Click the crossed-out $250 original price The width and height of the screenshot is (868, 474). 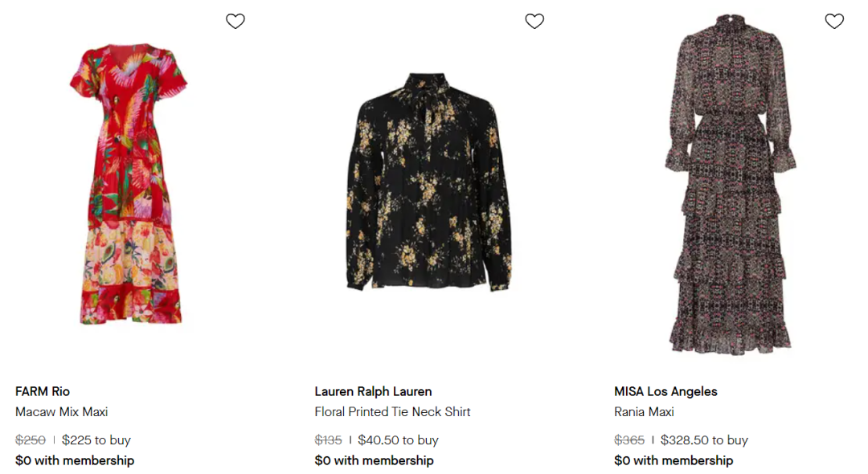tap(31, 439)
